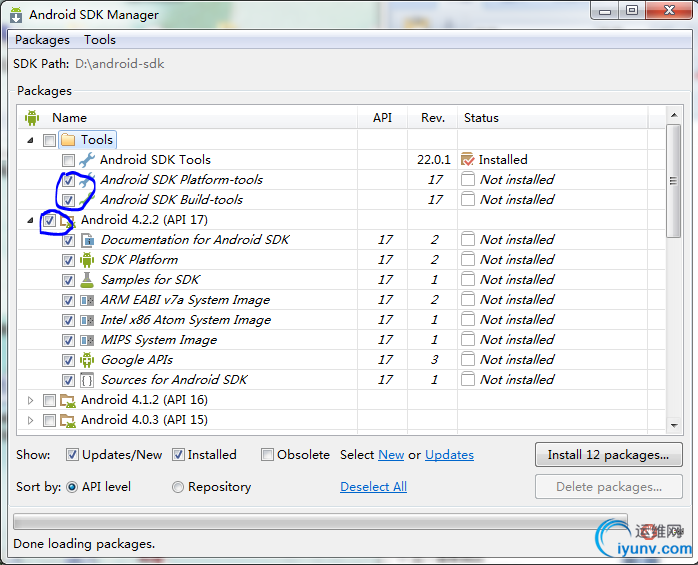Click the Android 4.2.2 (API 17) folder icon

(68, 220)
